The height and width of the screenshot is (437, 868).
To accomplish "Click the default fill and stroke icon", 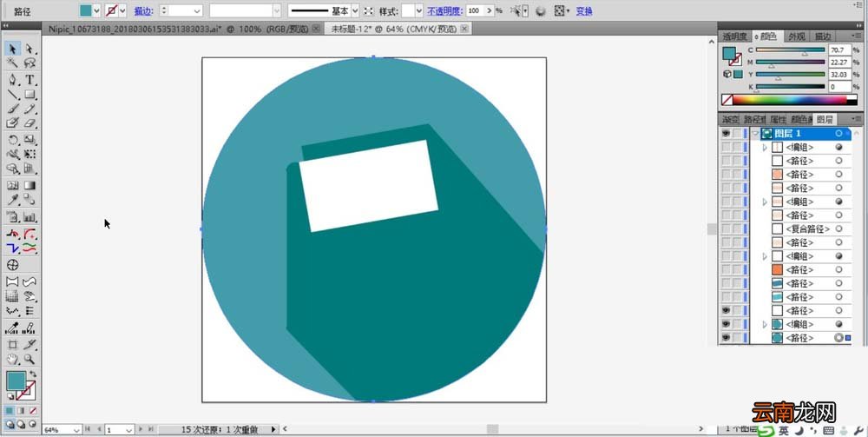I will pos(10,397).
